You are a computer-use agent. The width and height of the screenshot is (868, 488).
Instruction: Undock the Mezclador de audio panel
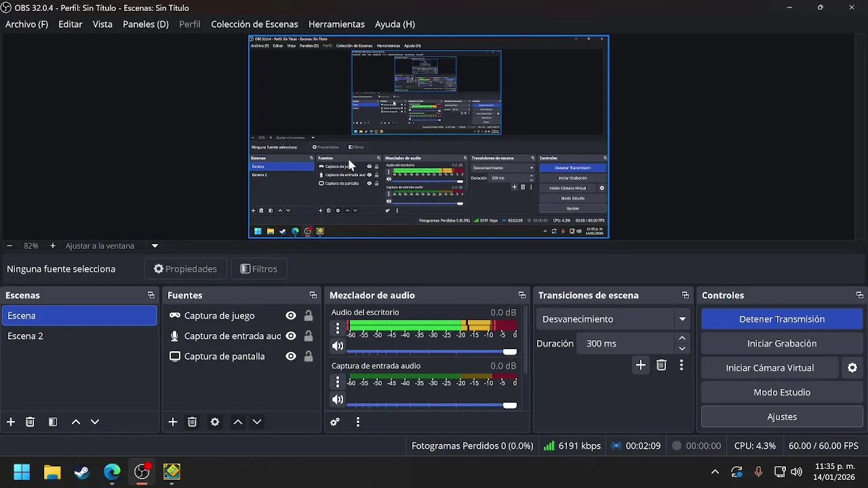[522, 296]
